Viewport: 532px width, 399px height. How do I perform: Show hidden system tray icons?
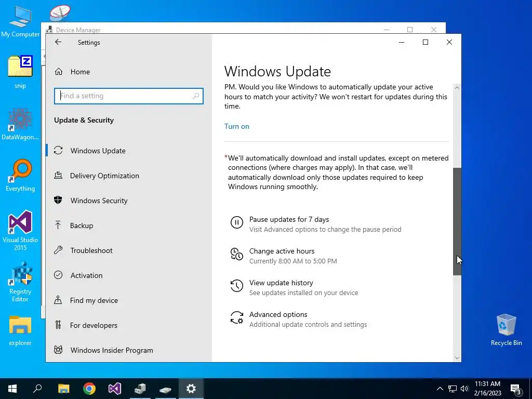(440, 389)
